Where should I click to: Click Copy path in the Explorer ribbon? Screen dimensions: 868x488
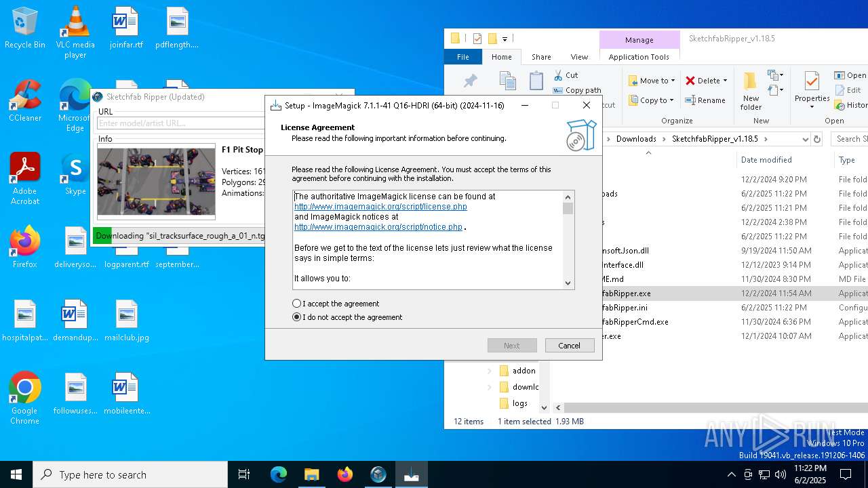577,90
